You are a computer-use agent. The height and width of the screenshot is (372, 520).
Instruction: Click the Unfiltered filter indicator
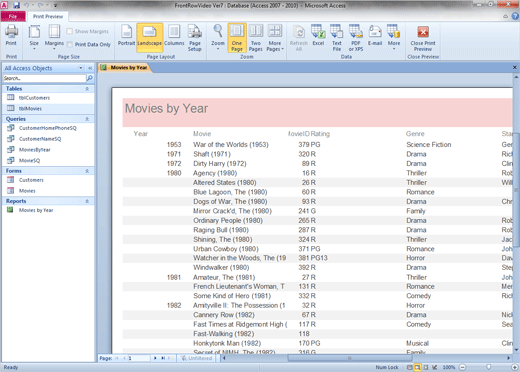[197, 358]
